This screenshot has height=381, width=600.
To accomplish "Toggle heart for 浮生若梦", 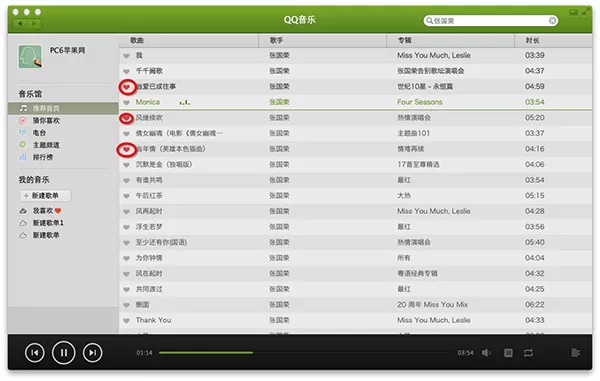I will [x=126, y=227].
